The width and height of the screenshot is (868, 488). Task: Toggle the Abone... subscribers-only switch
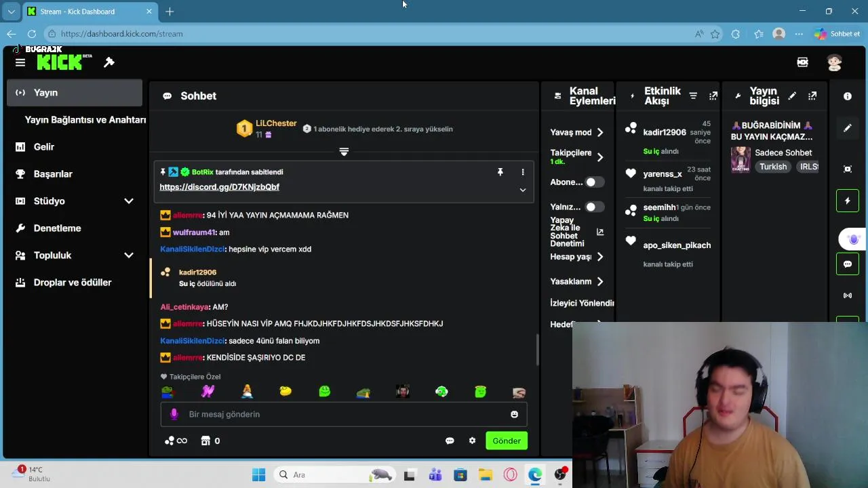click(595, 182)
